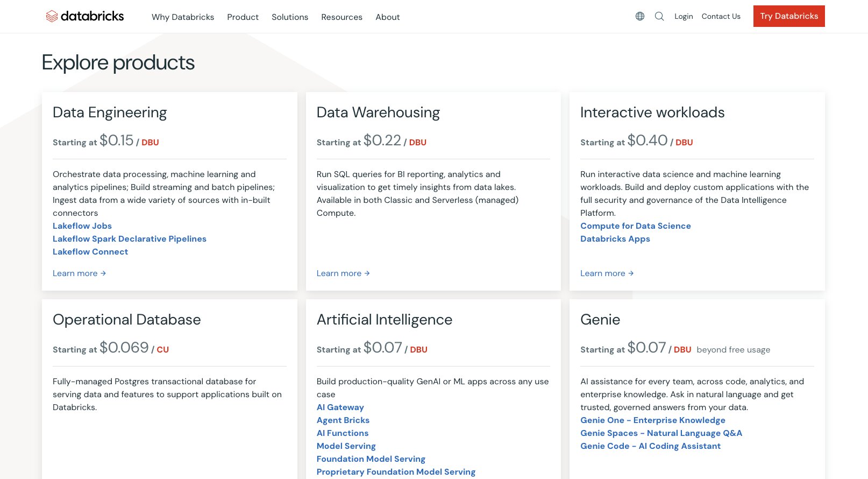Click the Databricks logo

pos(85,16)
